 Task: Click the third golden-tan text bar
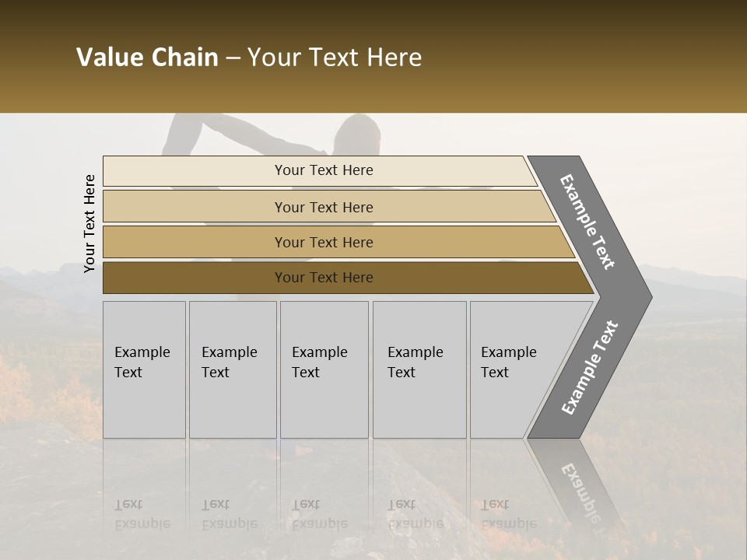(x=323, y=242)
